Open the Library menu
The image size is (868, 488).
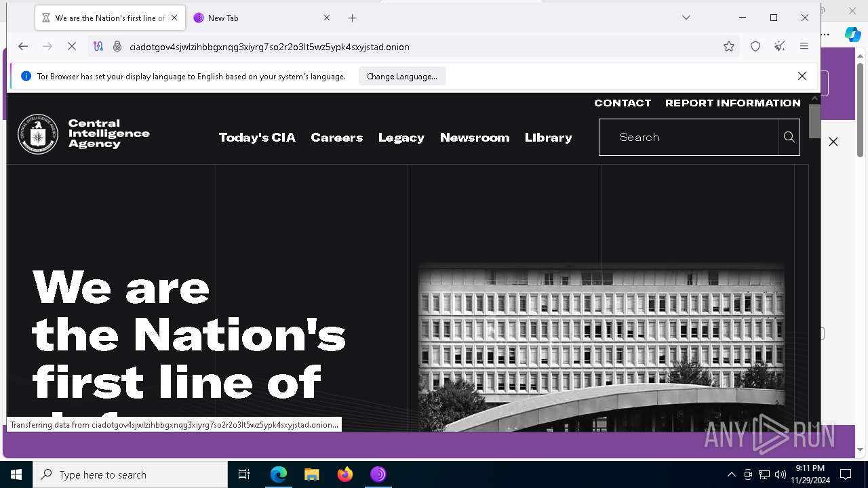(x=549, y=138)
